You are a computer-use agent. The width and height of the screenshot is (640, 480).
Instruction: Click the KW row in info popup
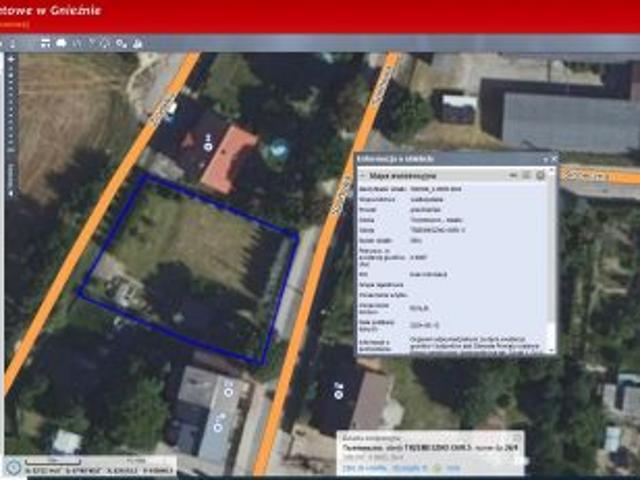[x=451, y=274]
